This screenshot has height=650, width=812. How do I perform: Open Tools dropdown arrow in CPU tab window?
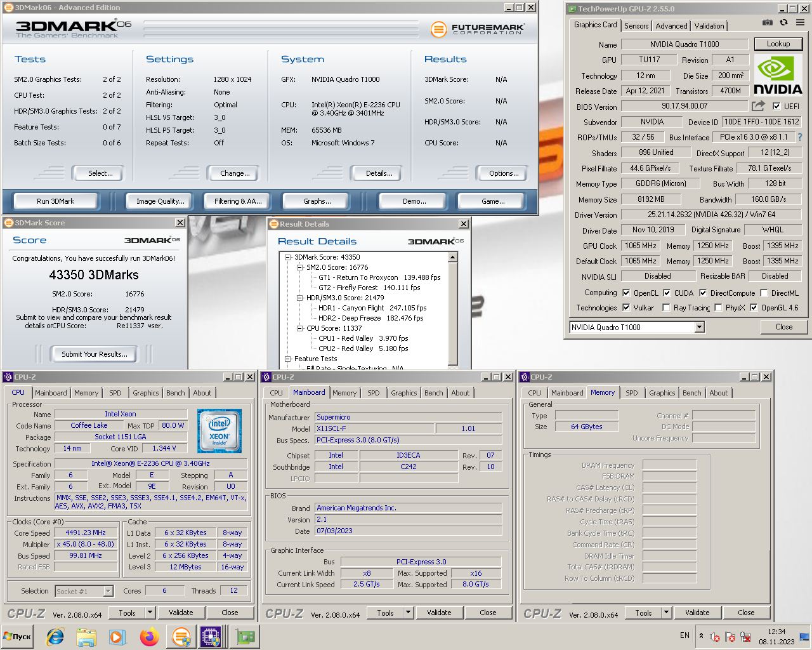pos(150,613)
